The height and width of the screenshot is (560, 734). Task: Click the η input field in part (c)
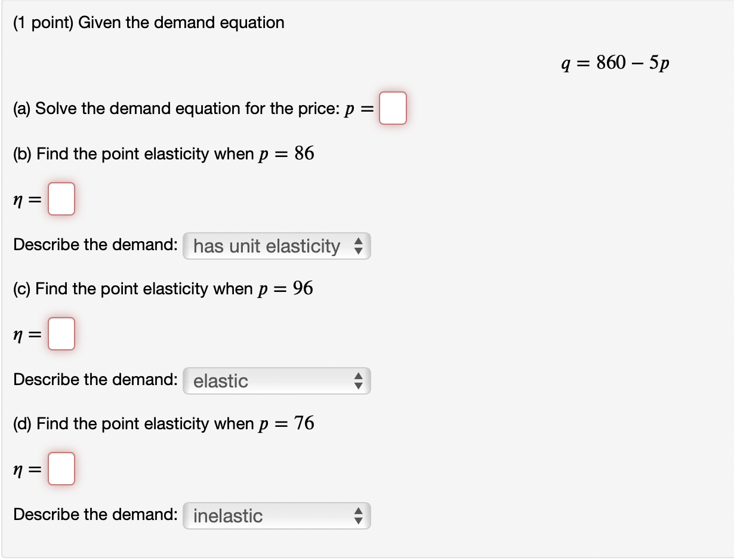point(61,334)
